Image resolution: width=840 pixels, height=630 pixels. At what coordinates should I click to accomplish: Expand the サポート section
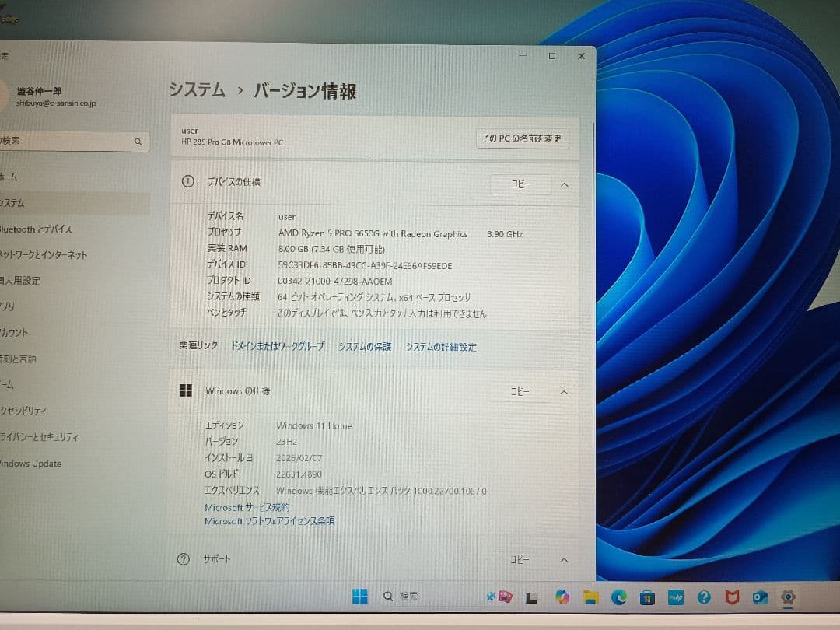(564, 559)
